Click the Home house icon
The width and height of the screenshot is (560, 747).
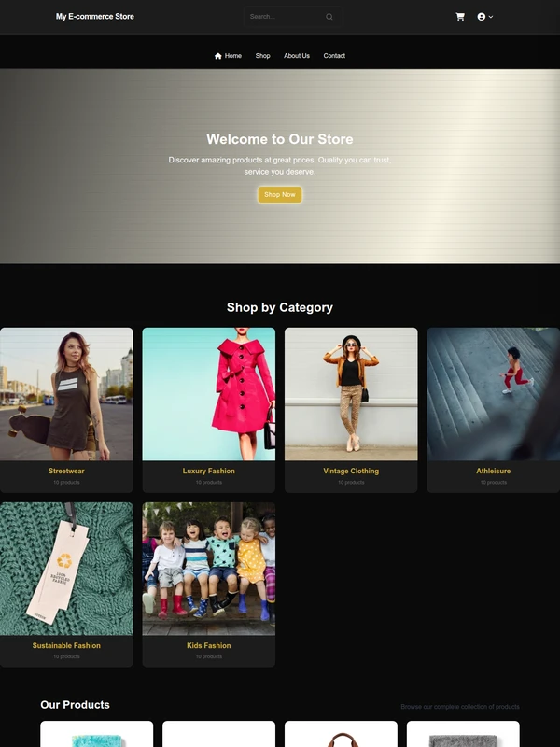coord(218,56)
